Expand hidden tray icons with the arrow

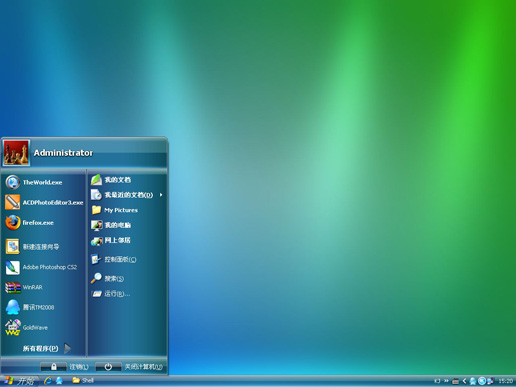[x=464, y=381]
